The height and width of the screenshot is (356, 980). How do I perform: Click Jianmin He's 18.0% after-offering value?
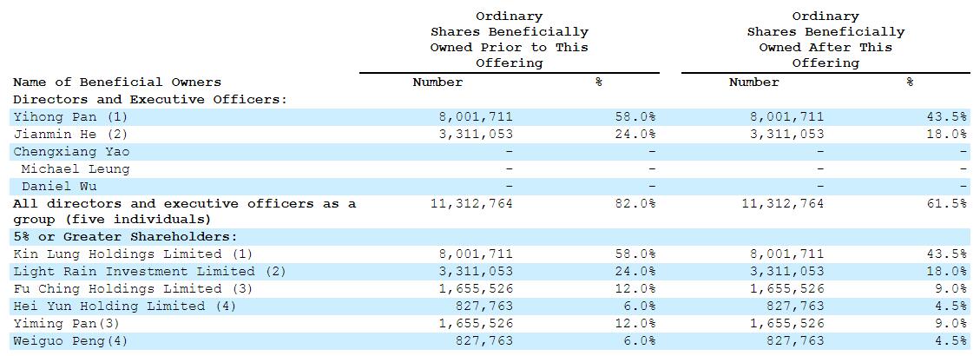tap(946, 134)
